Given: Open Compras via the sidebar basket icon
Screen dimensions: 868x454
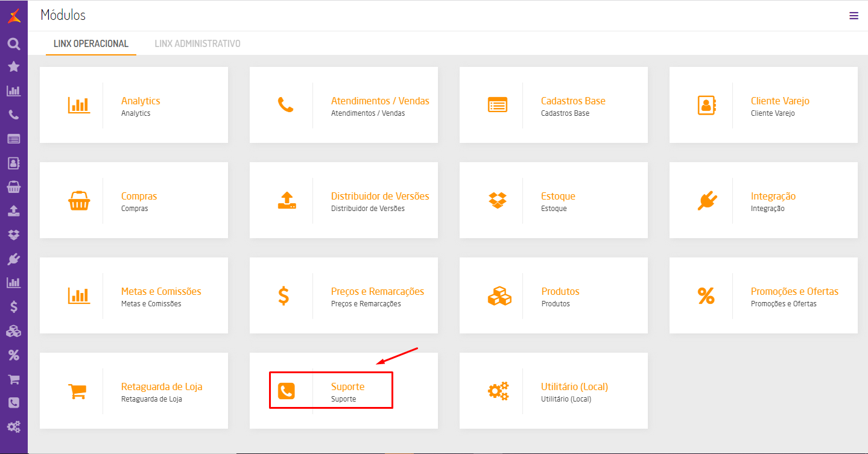Looking at the screenshot, I should [x=13, y=187].
